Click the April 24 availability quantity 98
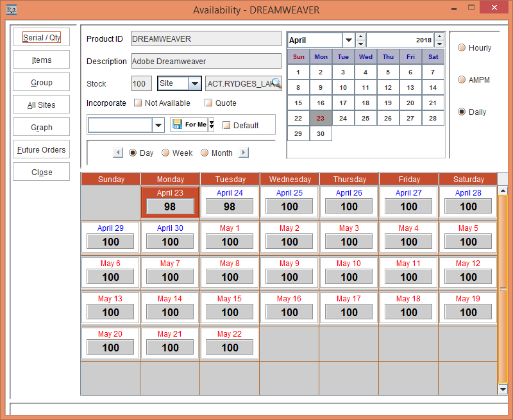 click(230, 206)
